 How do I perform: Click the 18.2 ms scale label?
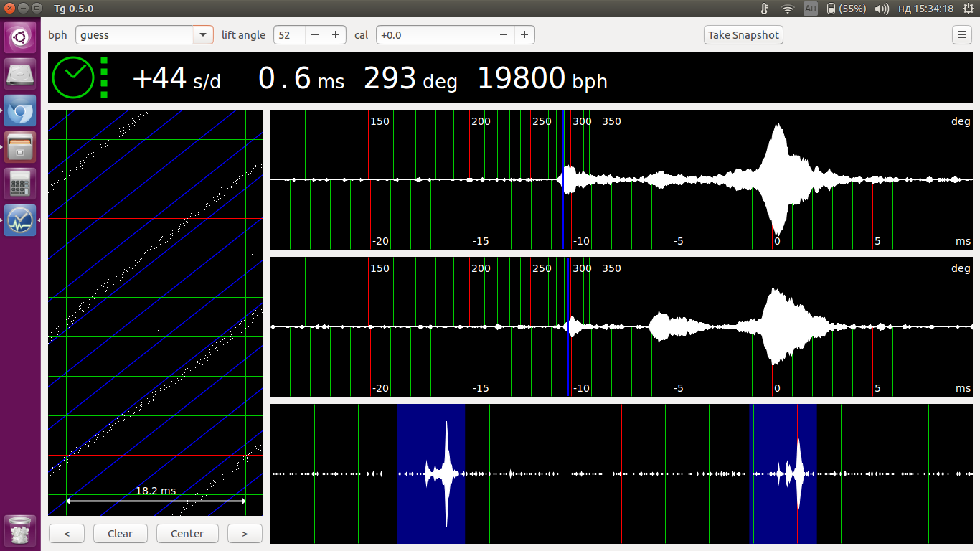tap(156, 491)
